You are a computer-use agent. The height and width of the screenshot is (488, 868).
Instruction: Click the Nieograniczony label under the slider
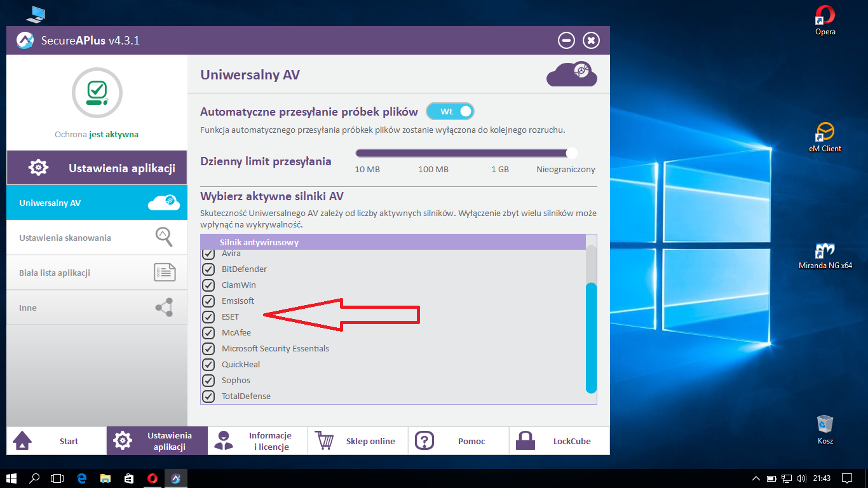[566, 170]
